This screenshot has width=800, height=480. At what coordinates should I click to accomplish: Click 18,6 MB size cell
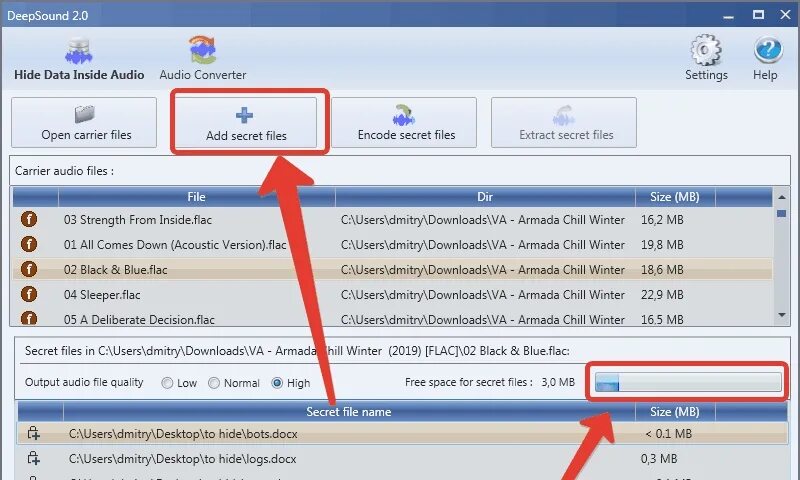[662, 269]
